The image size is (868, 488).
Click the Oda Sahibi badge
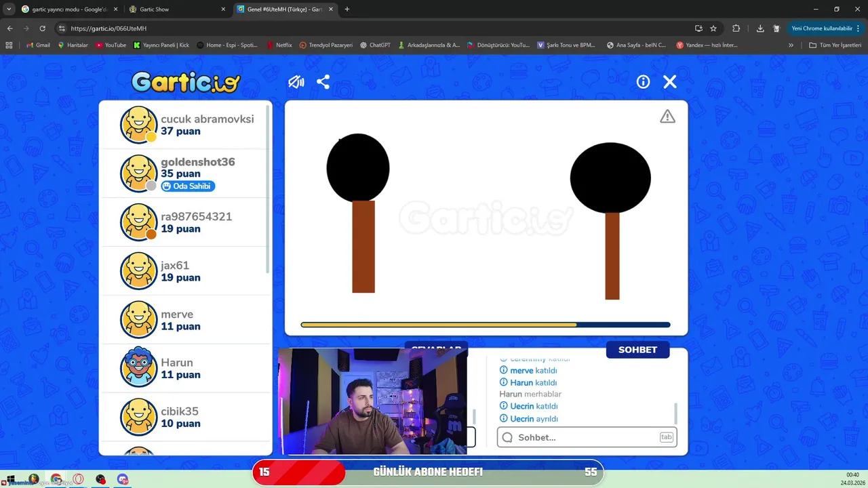pos(188,186)
